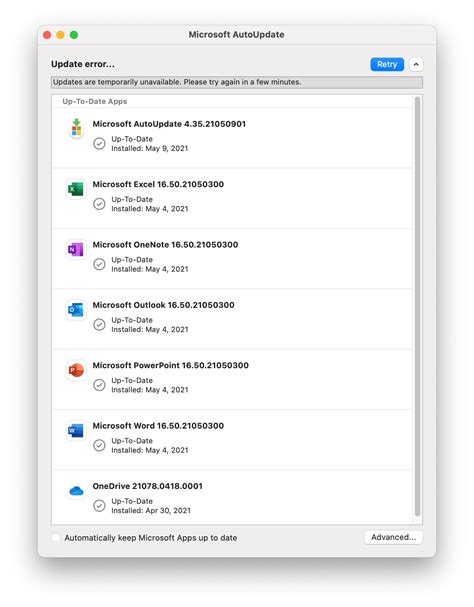Click the Word row's 'Installed: May 4, 2021'
The height and width of the screenshot is (607, 474).
(x=149, y=450)
